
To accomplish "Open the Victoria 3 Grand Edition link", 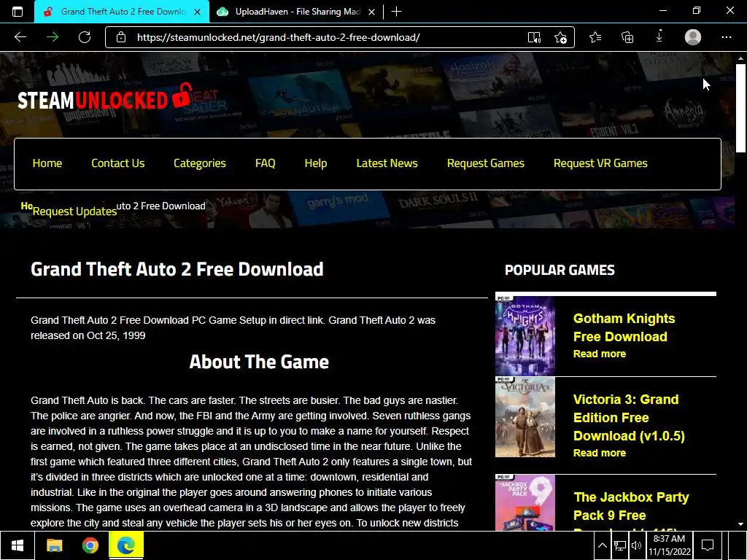I will point(629,418).
